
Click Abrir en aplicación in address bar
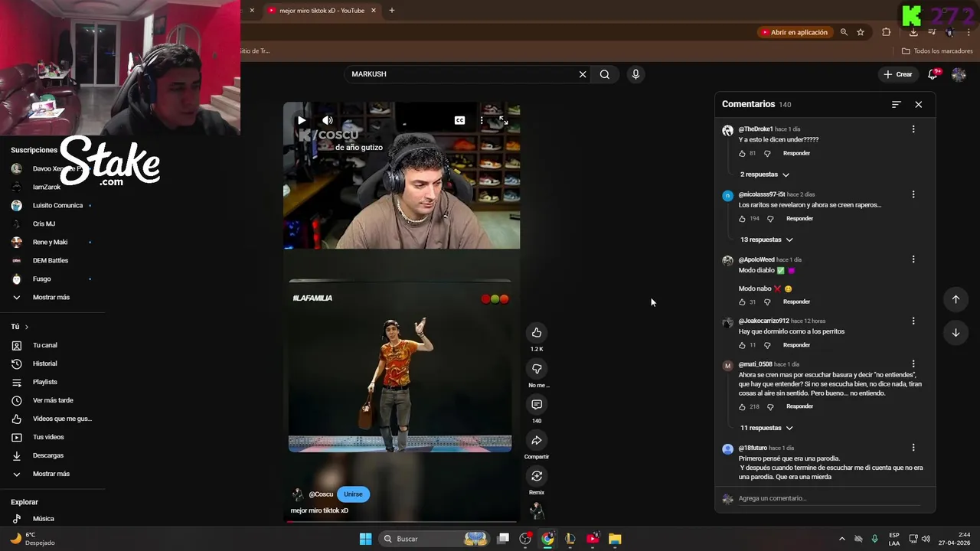794,32
